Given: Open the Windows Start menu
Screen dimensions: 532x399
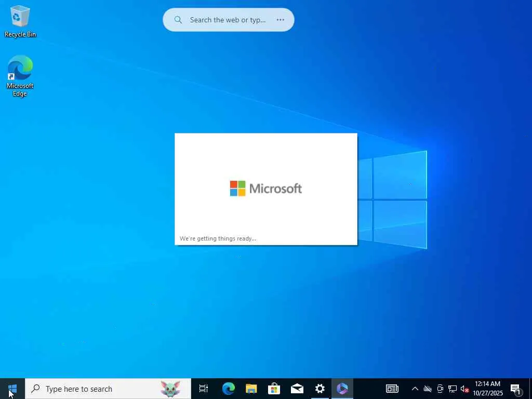Looking at the screenshot, I should [12, 389].
